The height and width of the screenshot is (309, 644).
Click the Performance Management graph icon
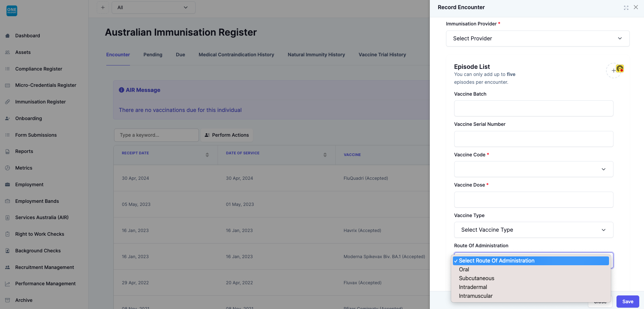point(7,284)
